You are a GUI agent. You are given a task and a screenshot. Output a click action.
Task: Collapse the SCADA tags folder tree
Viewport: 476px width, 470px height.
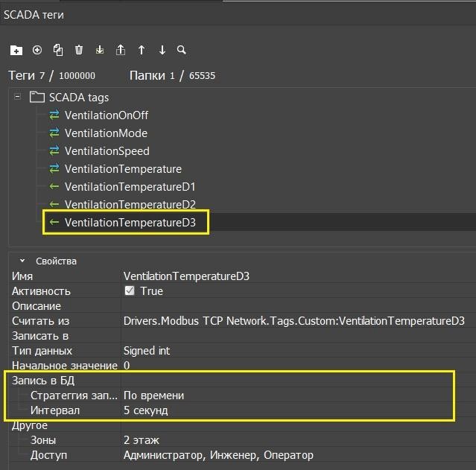click(17, 98)
